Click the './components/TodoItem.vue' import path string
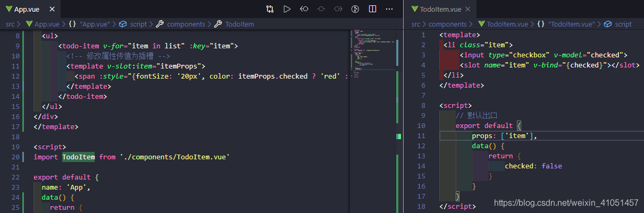Screen dimensions: 644x213 tap(174, 157)
